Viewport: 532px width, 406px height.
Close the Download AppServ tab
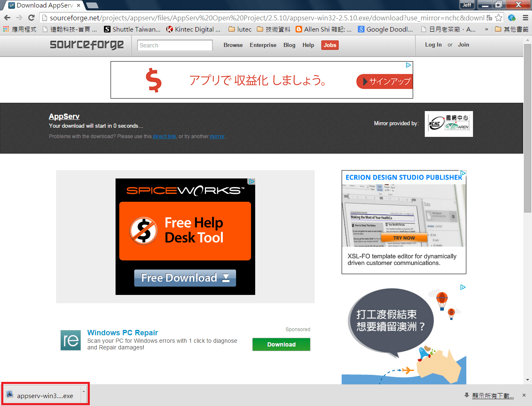click(79, 5)
